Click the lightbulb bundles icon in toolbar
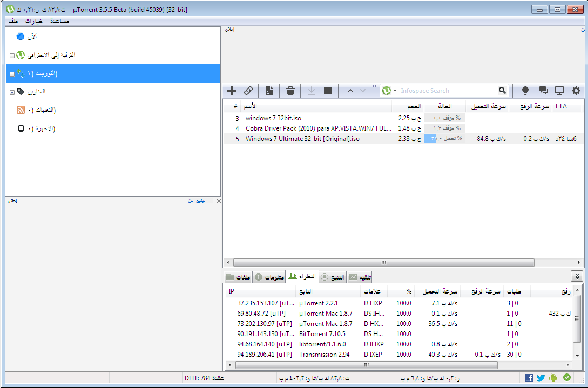Image resolution: width=588 pixels, height=388 pixels. 524,91
